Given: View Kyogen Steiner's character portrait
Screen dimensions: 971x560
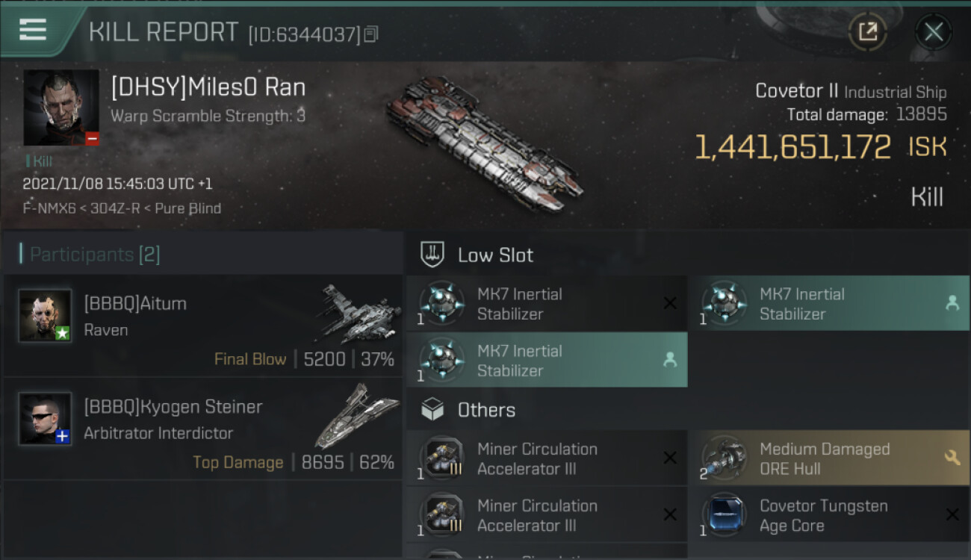Looking at the screenshot, I should pos(45,418).
